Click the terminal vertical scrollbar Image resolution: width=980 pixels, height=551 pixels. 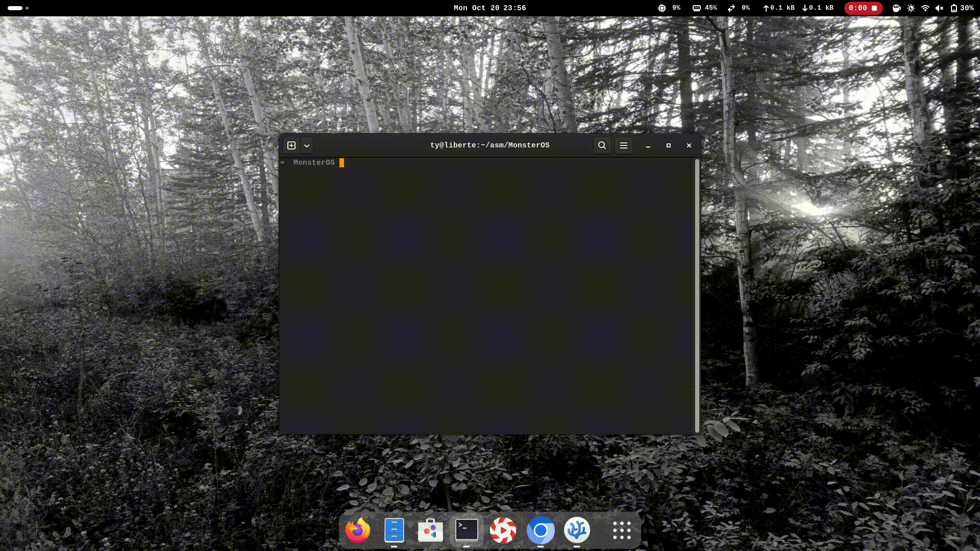click(697, 296)
